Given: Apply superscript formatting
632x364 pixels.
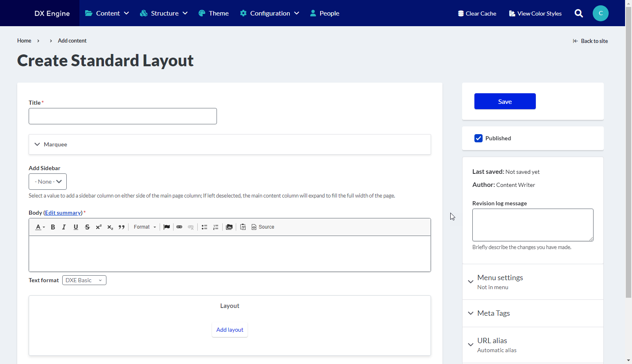Looking at the screenshot, I should [x=99, y=227].
